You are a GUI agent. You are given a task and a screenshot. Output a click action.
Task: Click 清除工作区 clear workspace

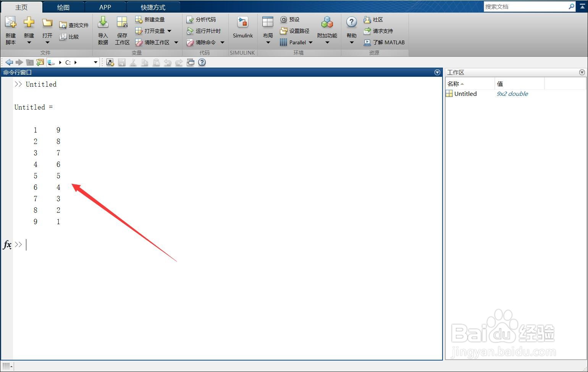coord(152,42)
